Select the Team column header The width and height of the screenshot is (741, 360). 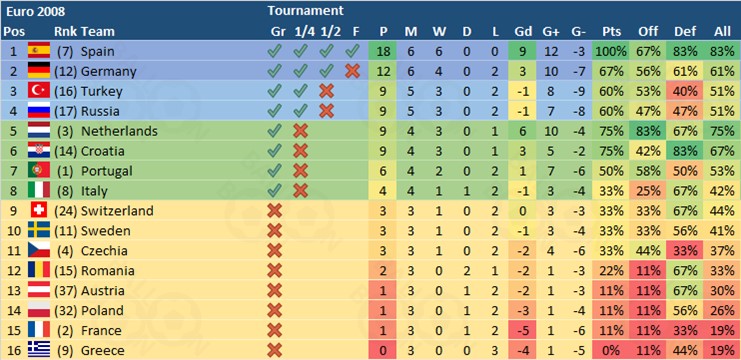[x=98, y=32]
